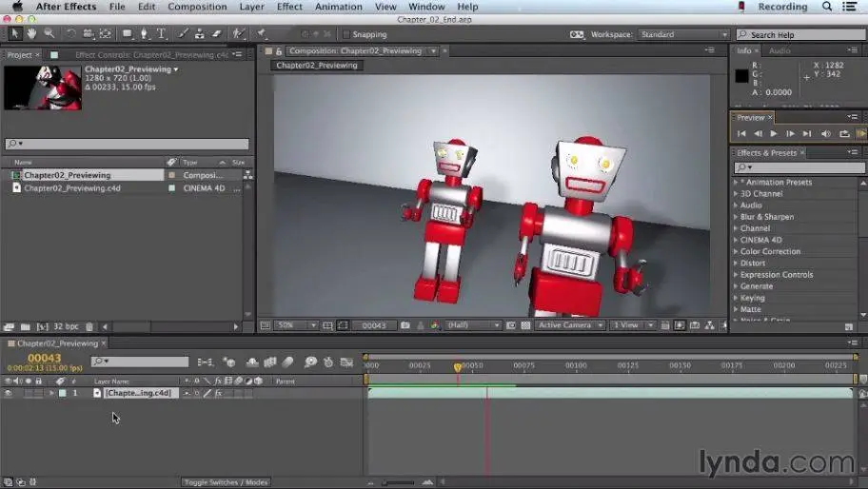Mute audio in the Preview panel
The image size is (868, 489).
826,133
